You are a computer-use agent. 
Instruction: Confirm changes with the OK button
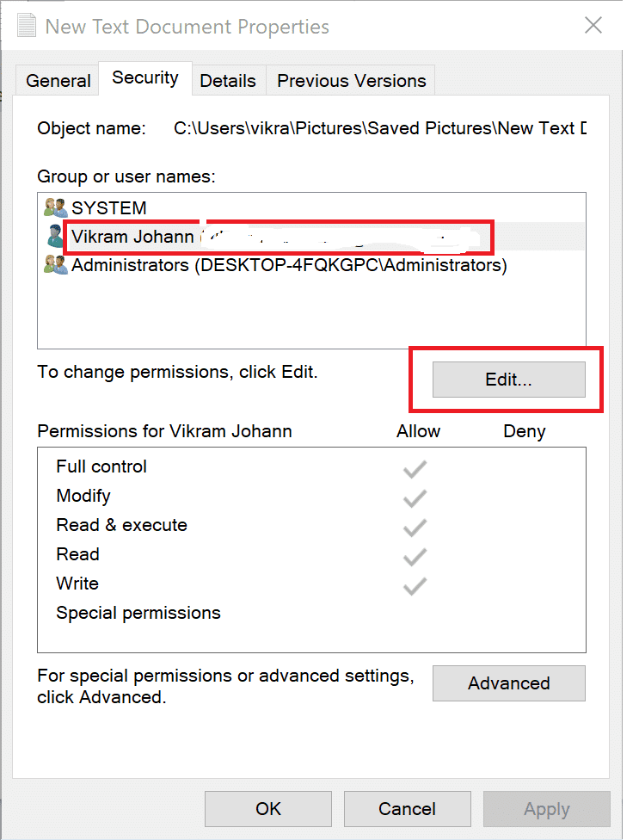click(267, 808)
